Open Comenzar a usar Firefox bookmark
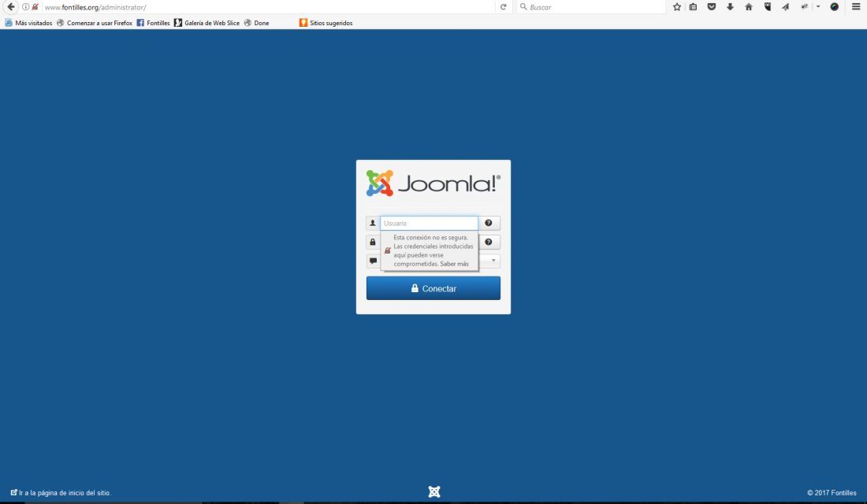 point(95,23)
